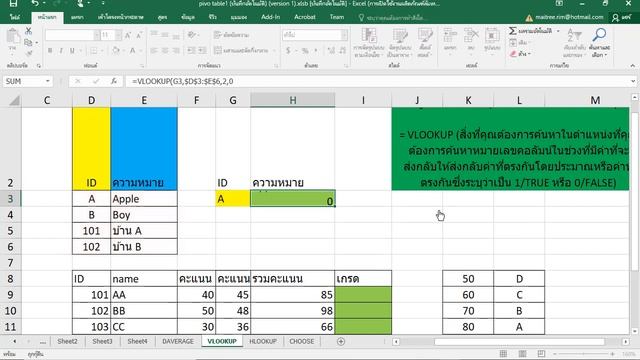The width and height of the screenshot is (640, 360).
Task: Toggle Wrap Text in the alignment group
Action: (x=231, y=35)
